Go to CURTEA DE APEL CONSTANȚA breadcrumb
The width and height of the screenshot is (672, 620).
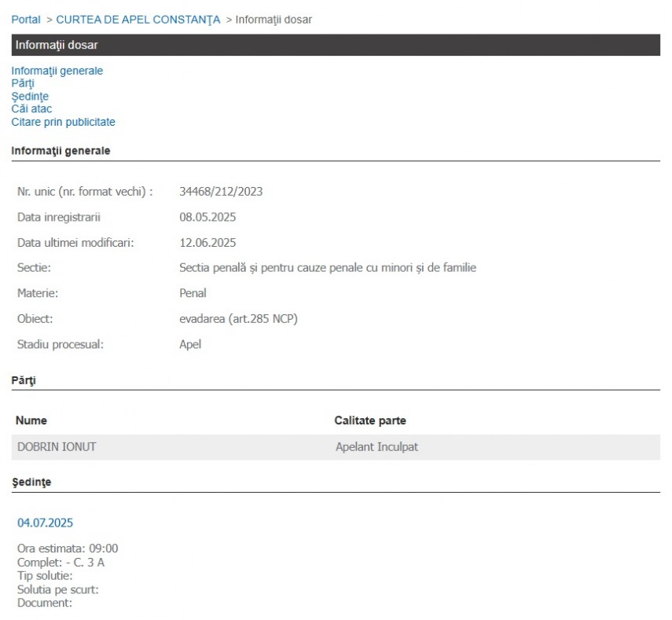tap(138, 20)
